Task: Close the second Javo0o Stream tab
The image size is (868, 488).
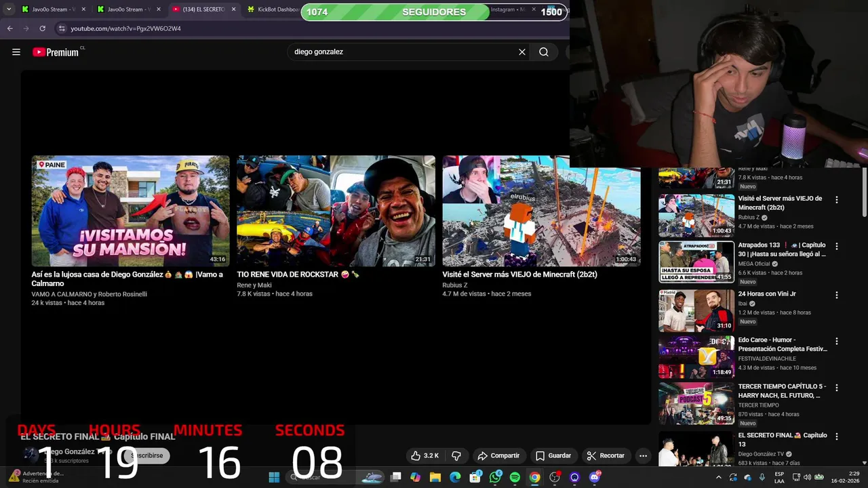Action: (159, 9)
